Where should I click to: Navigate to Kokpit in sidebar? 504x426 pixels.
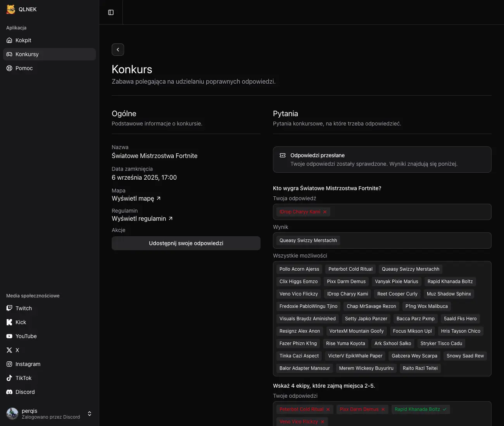tap(23, 40)
